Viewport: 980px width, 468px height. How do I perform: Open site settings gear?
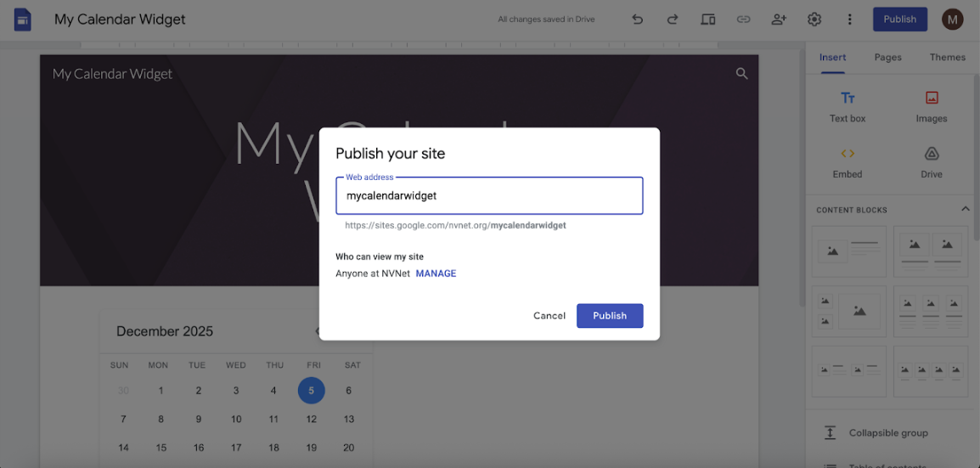814,20
